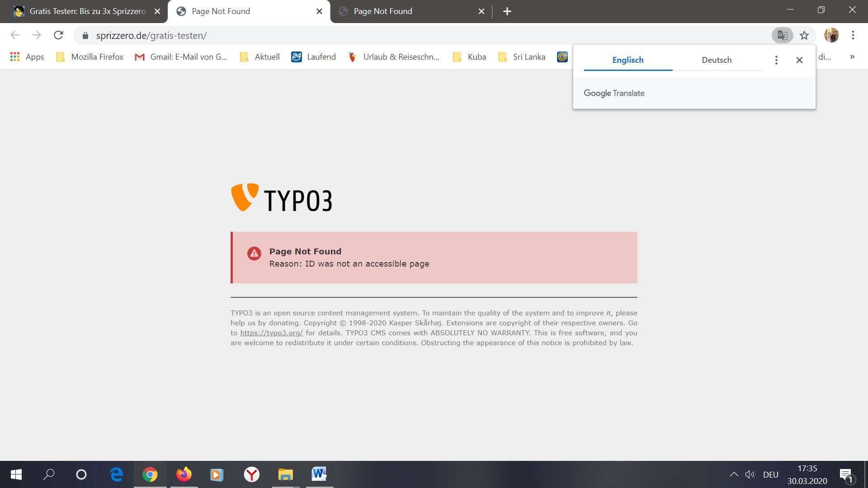
Task: Close the active Page Not Found tab
Action: (320, 11)
